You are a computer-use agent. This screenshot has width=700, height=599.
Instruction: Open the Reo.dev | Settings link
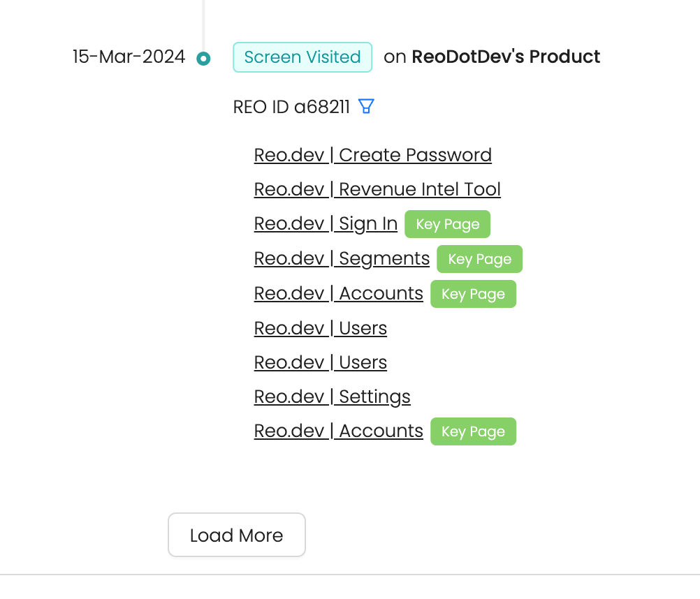(x=332, y=397)
